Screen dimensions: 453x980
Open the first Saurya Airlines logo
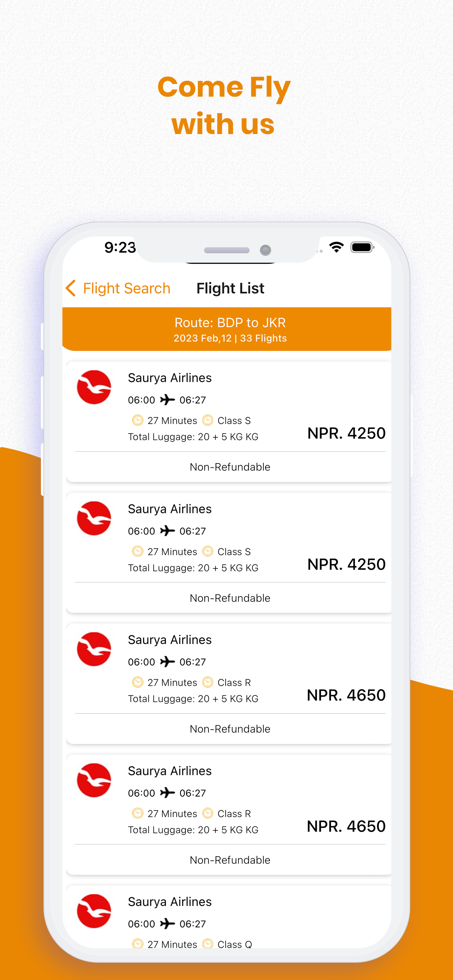(x=94, y=387)
